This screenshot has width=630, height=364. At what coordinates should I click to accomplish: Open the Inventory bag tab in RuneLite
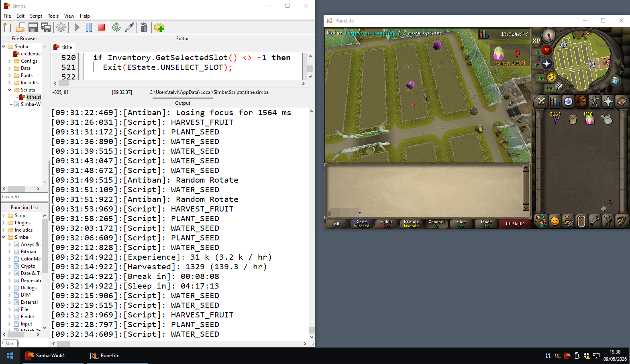(581, 102)
